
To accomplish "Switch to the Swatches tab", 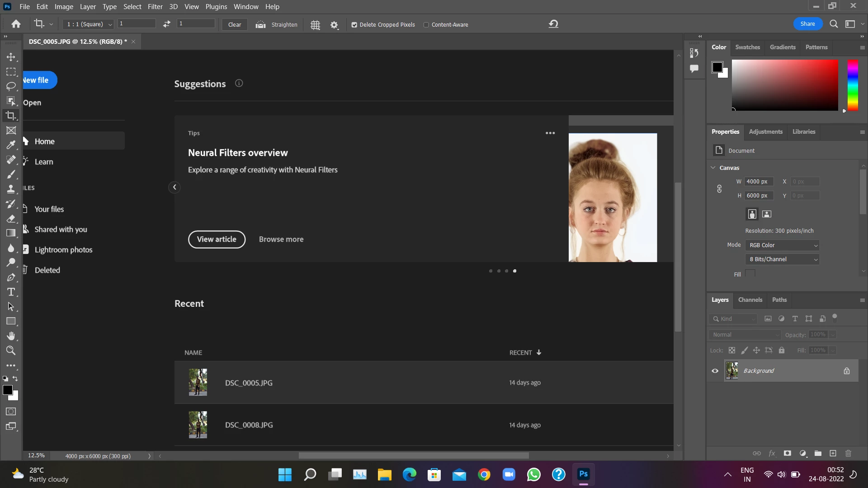I will point(747,47).
